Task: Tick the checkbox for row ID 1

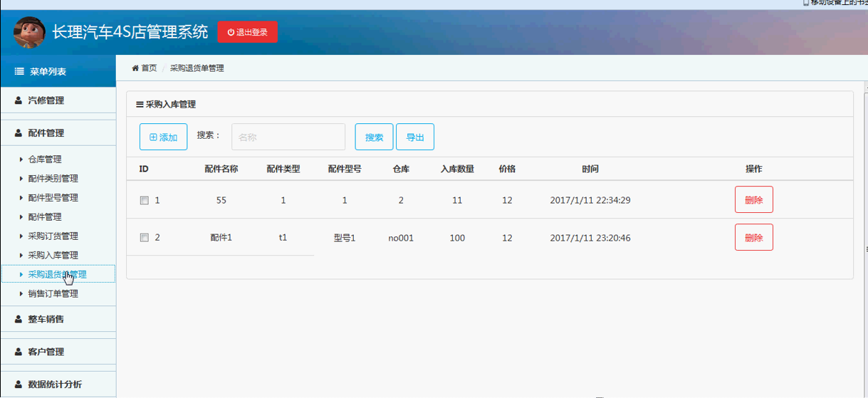Action: (144, 201)
